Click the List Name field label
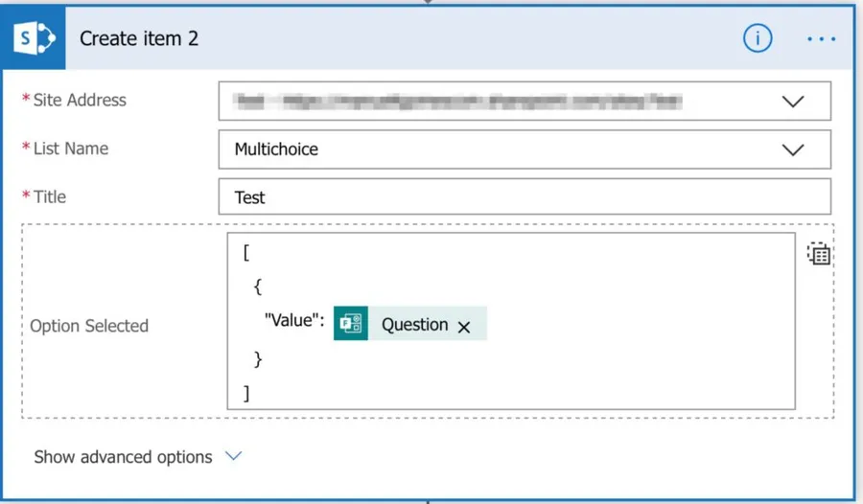863x504 pixels. (x=70, y=149)
